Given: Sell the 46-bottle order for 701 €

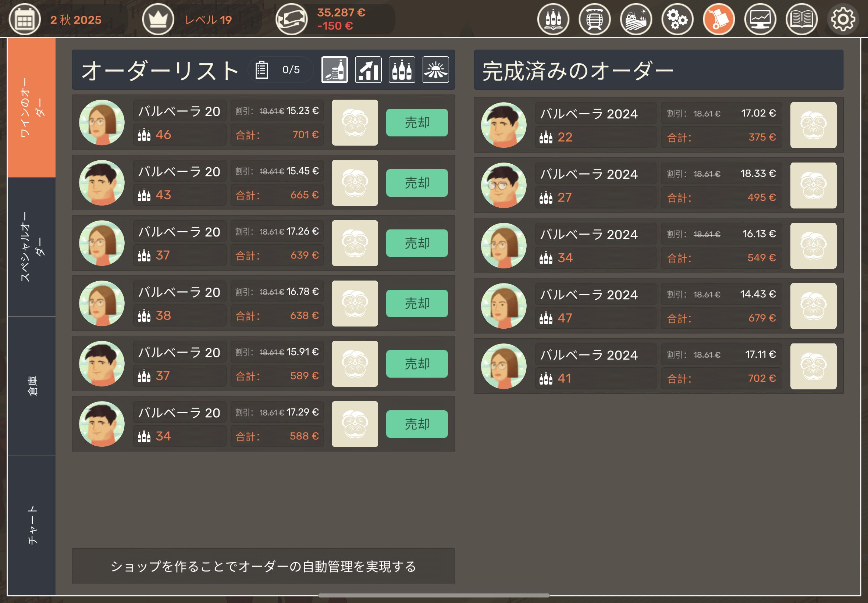Looking at the screenshot, I should point(417,122).
